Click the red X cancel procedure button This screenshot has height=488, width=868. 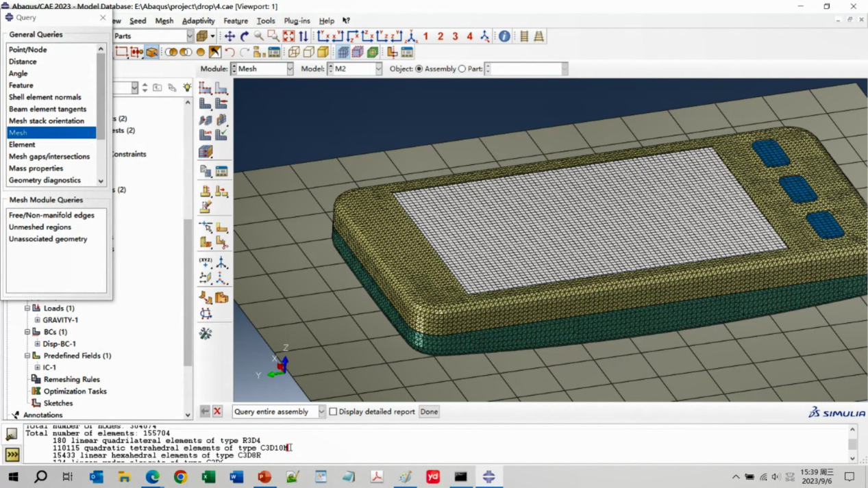pos(217,411)
